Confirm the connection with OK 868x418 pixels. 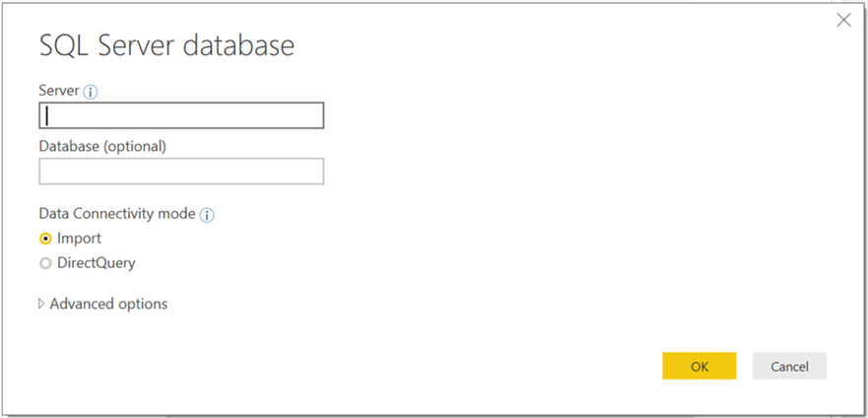pyautogui.click(x=699, y=366)
